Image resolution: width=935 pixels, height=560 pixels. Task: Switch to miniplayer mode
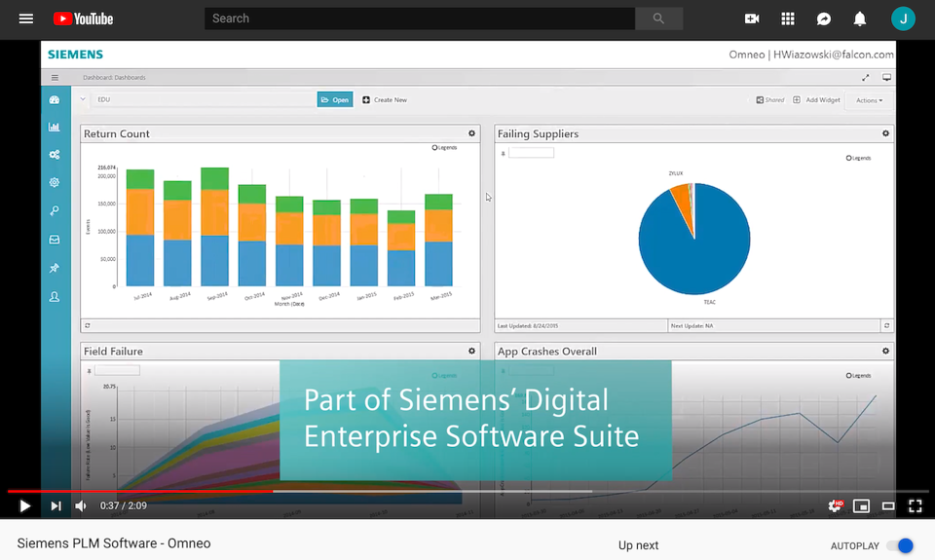click(861, 505)
